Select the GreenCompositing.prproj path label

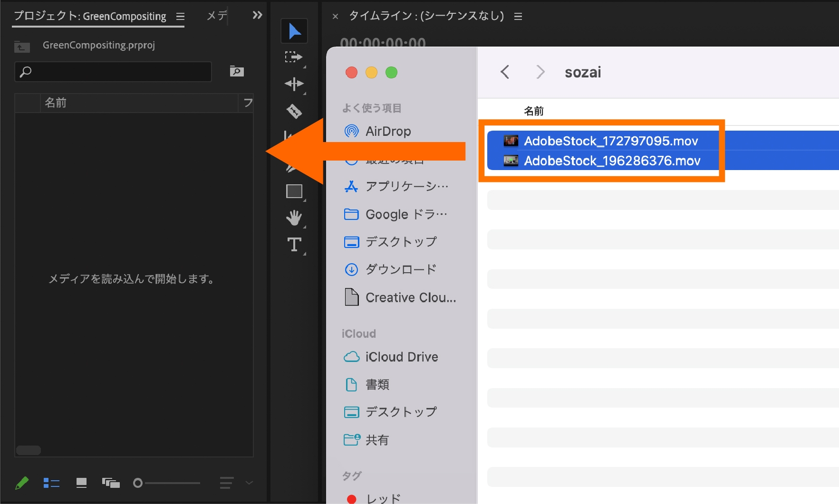pyautogui.click(x=99, y=45)
